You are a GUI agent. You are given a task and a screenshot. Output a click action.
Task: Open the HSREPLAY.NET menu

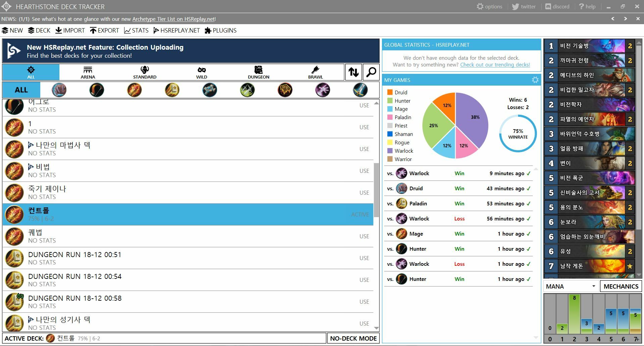pos(177,31)
